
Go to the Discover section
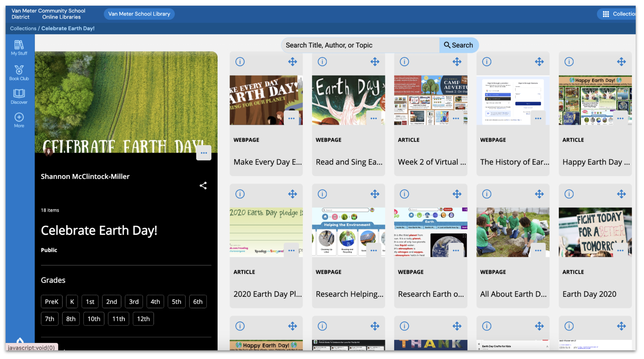coord(19,97)
